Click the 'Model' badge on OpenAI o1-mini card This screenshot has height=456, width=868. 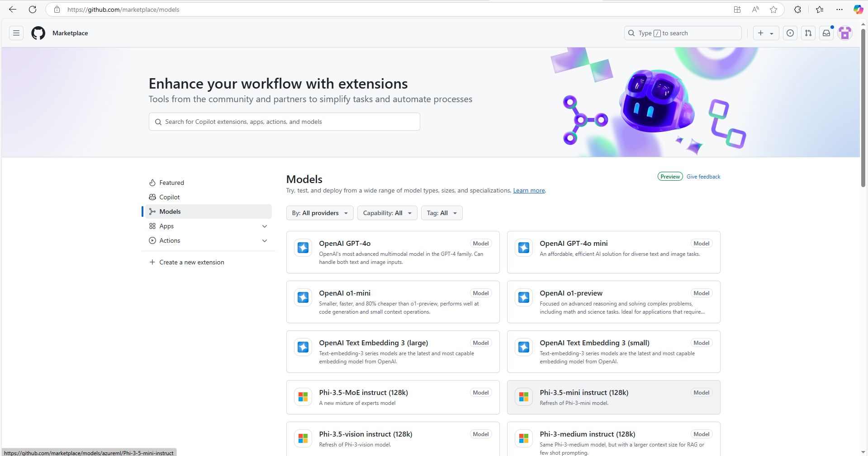pyautogui.click(x=480, y=293)
